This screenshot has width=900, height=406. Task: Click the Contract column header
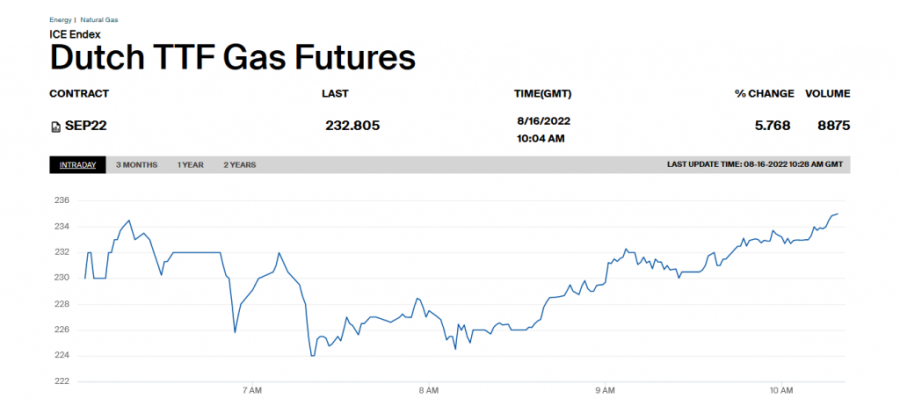click(79, 94)
